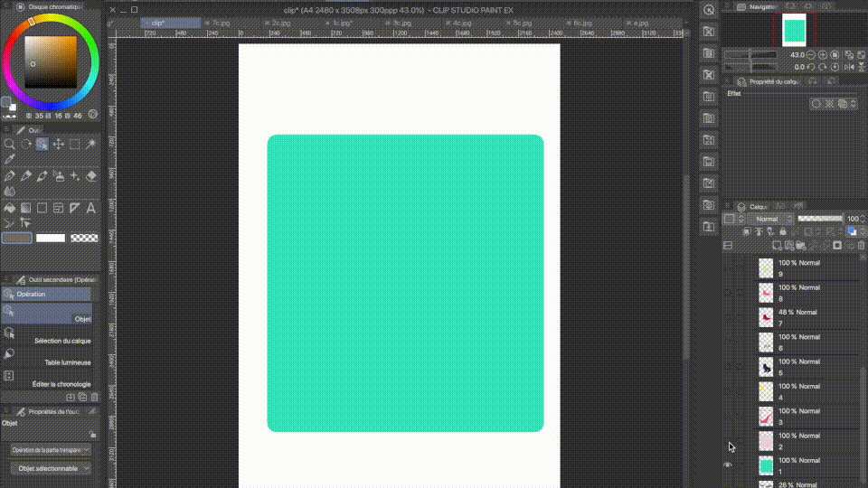The width and height of the screenshot is (868, 488).
Task: Select the Figure rectangle tool
Action: (x=42, y=208)
